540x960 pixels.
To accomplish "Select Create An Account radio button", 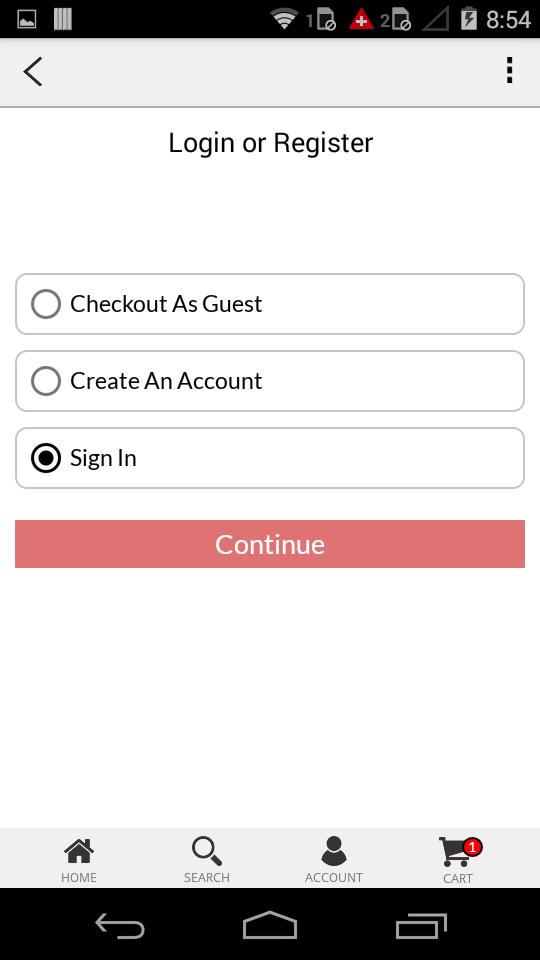I will point(46,381).
